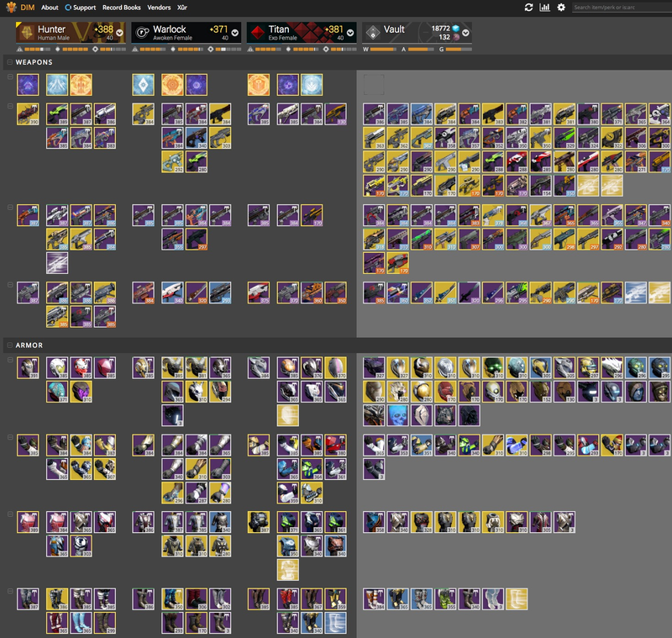Select Warlock's equipped blue Stormcaller subclass
The height and width of the screenshot is (638, 672).
pos(143,84)
